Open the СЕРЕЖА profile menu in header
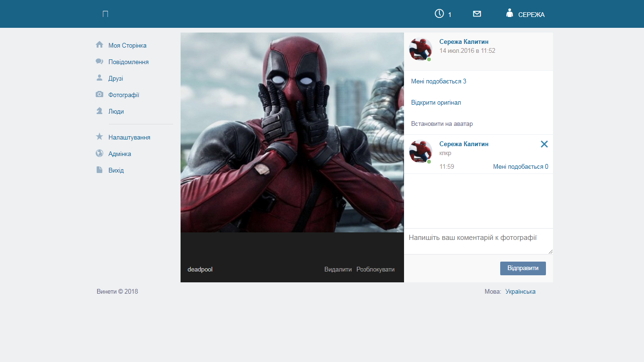644x362 pixels. click(531, 15)
